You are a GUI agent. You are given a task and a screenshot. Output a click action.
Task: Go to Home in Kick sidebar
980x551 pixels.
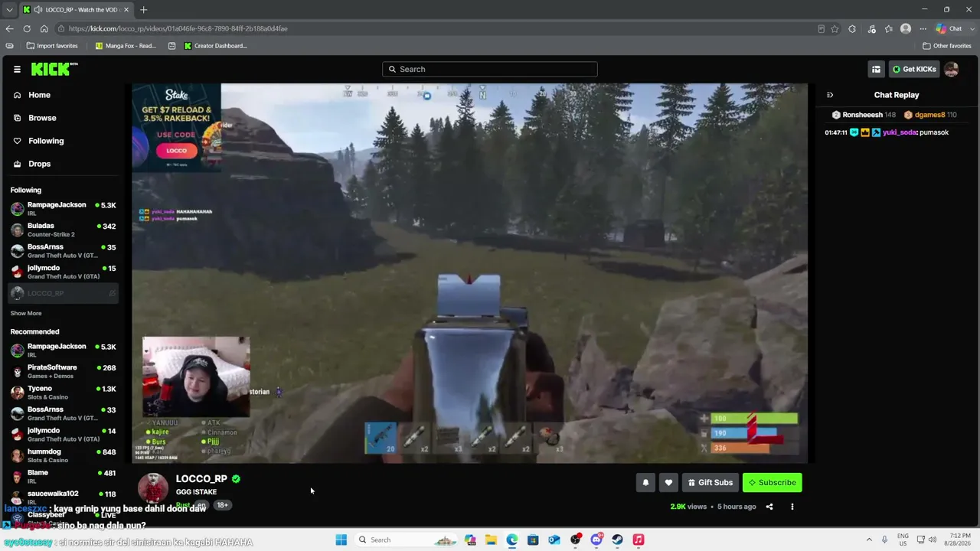click(39, 95)
